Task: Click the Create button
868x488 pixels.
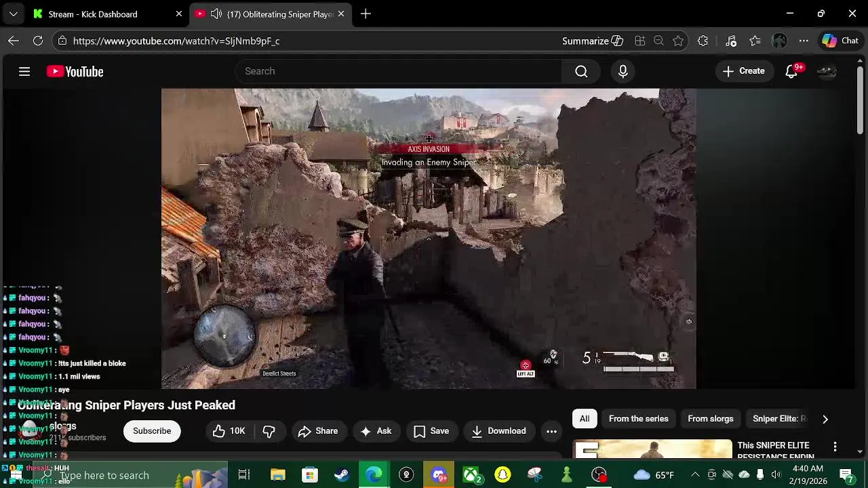Action: point(744,71)
